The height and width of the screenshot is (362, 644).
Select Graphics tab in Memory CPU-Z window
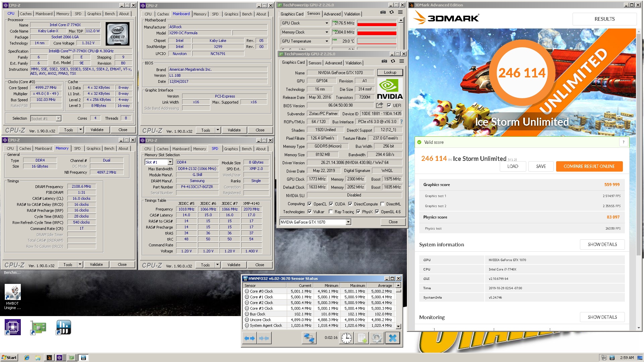point(93,148)
